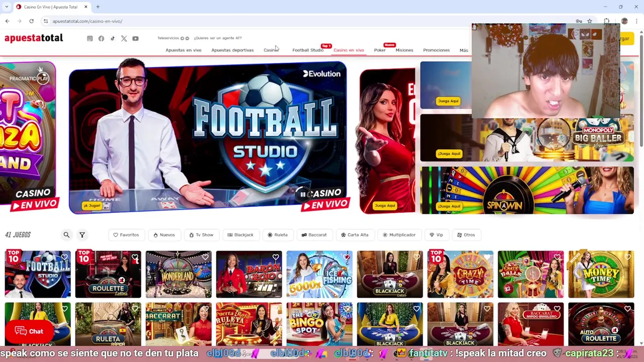
Task: Open Football Studio menu item
Action: pyautogui.click(x=308, y=50)
